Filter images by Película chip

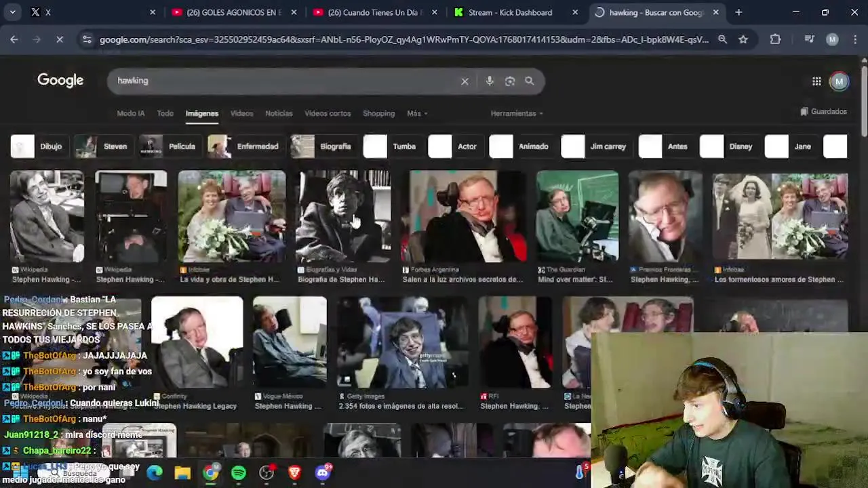169,146
